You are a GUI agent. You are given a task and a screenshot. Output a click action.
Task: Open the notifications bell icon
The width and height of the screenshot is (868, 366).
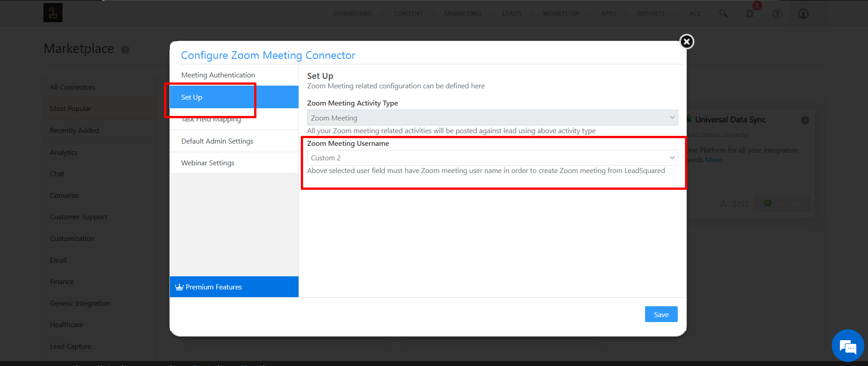(750, 14)
